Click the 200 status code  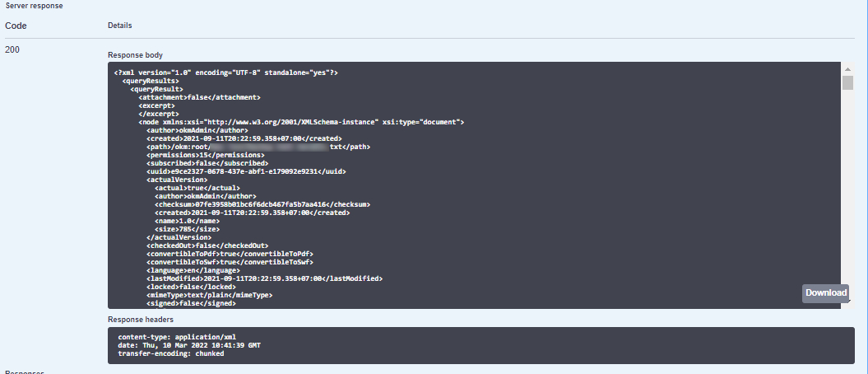12,49
